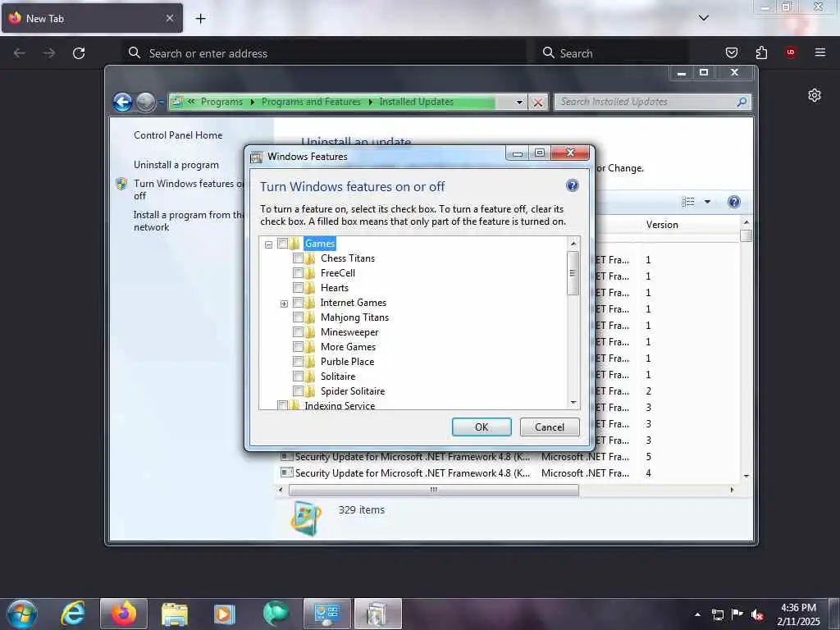This screenshot has width=840, height=630.
Task: Click the Firefox back arrow
Action: (20, 53)
